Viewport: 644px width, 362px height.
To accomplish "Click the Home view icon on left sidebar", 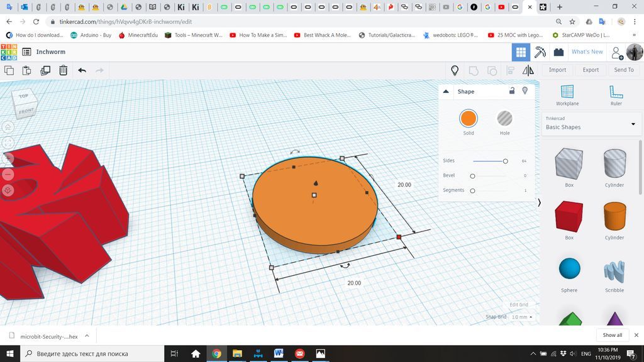I will 8,126.
